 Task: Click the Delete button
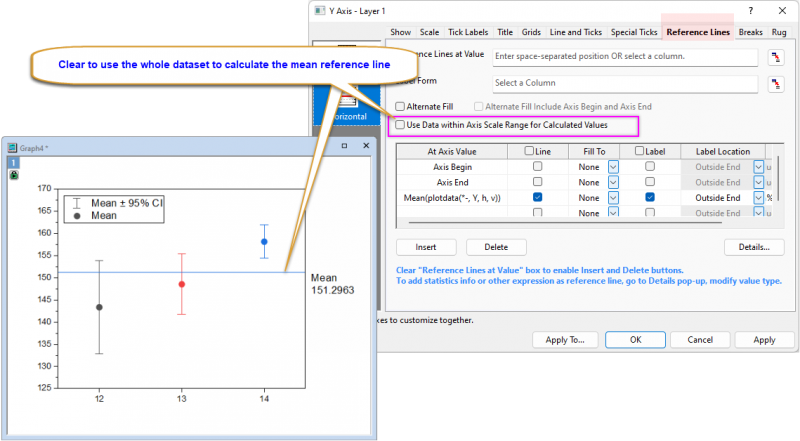click(x=496, y=247)
